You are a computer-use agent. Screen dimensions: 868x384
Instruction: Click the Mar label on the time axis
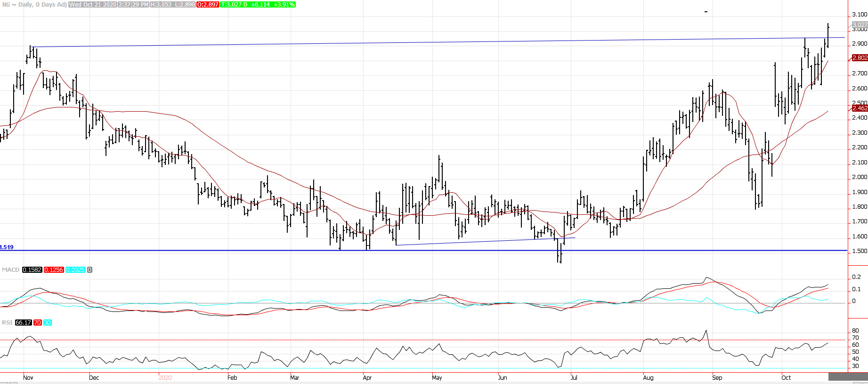[x=295, y=377]
